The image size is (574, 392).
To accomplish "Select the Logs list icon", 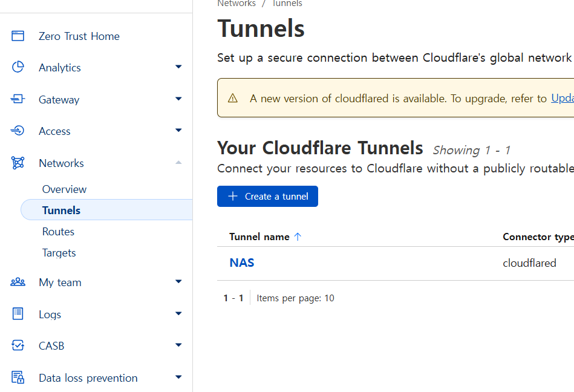I will point(18,314).
